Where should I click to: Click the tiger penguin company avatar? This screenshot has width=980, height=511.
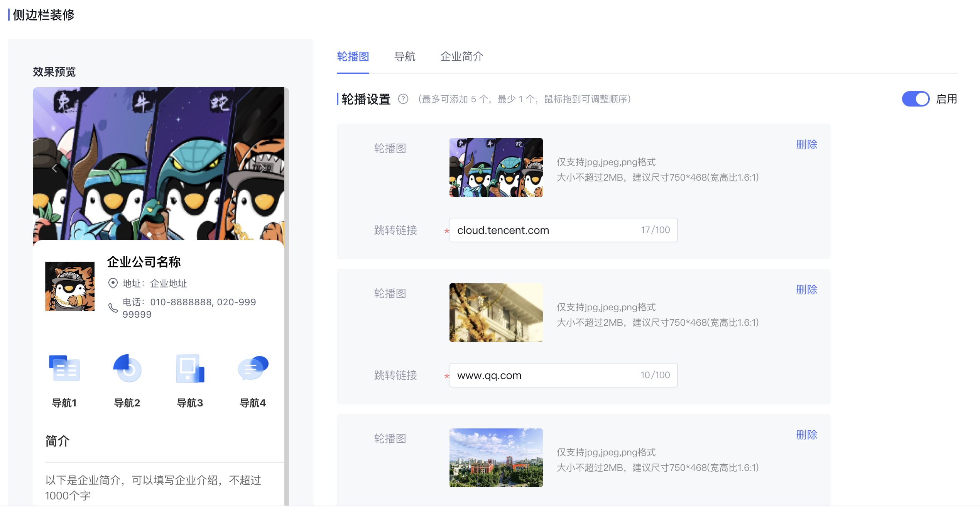70,286
